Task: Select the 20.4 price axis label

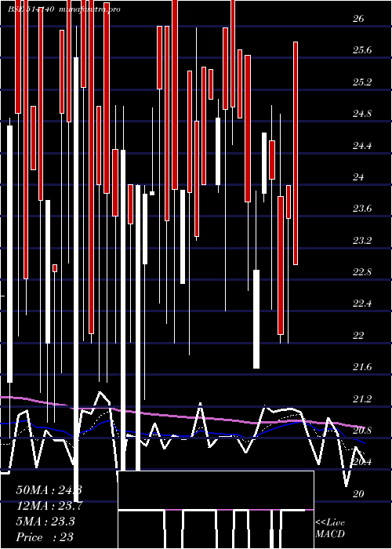Action: pyautogui.click(x=362, y=462)
